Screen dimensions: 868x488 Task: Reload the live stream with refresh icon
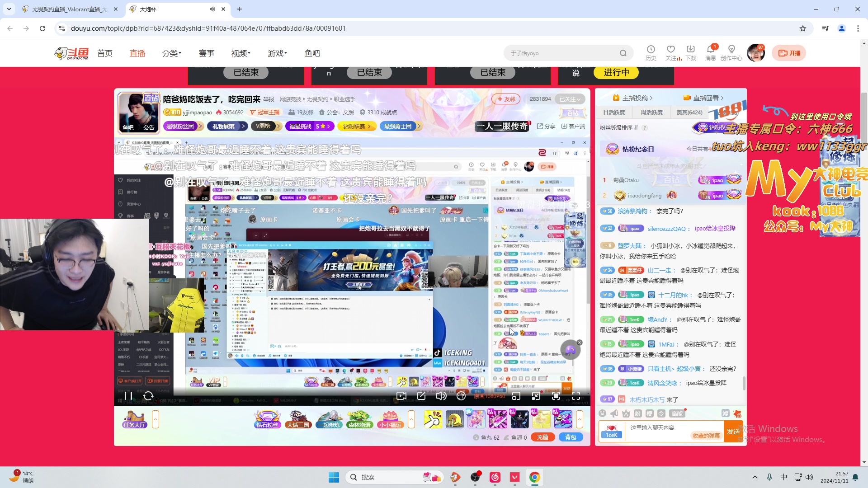pyautogui.click(x=148, y=396)
